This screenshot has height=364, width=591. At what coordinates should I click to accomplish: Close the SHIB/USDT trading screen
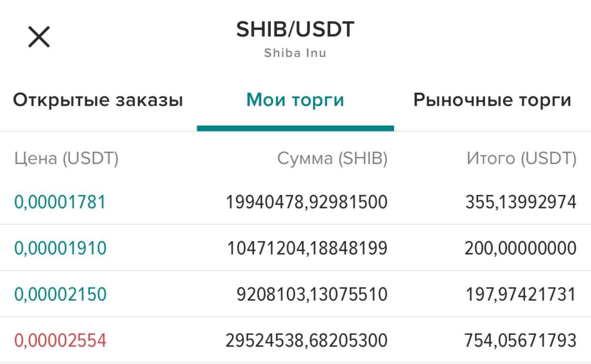tap(39, 37)
